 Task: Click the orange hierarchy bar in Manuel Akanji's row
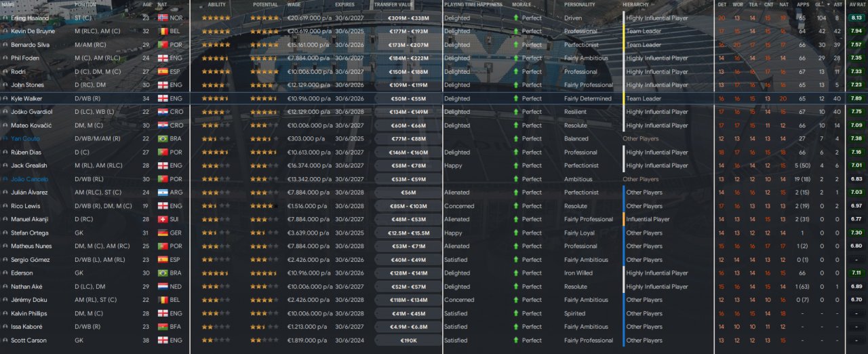623,219
